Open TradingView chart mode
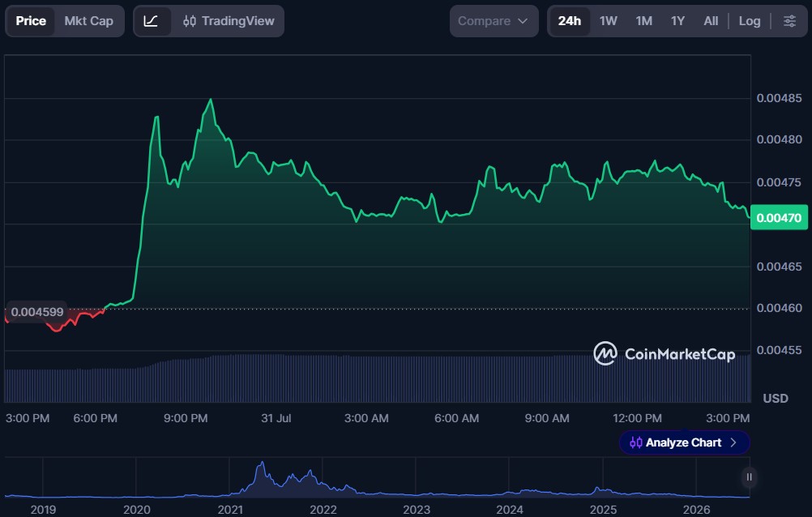The image size is (812, 517). 229,21
